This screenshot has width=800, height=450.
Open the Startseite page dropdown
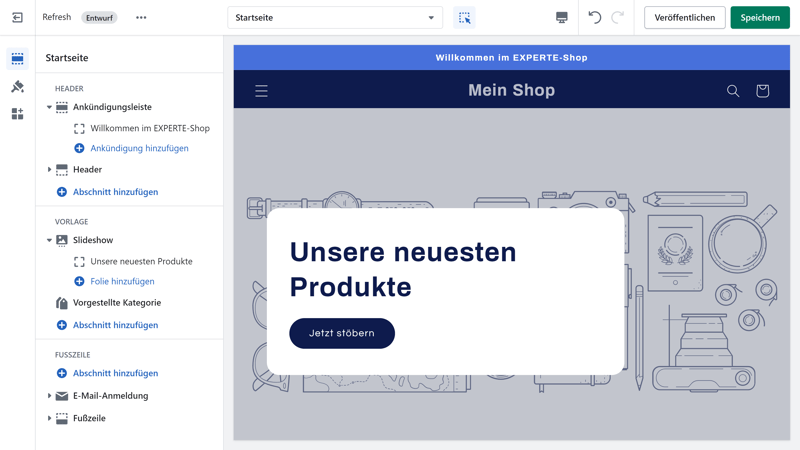(335, 18)
